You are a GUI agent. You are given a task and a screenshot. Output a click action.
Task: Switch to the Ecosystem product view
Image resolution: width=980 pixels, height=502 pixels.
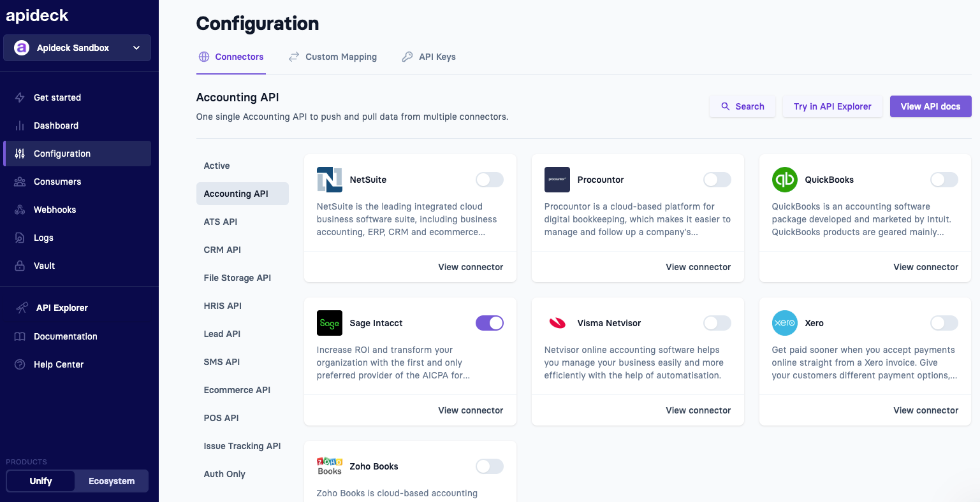tap(112, 481)
